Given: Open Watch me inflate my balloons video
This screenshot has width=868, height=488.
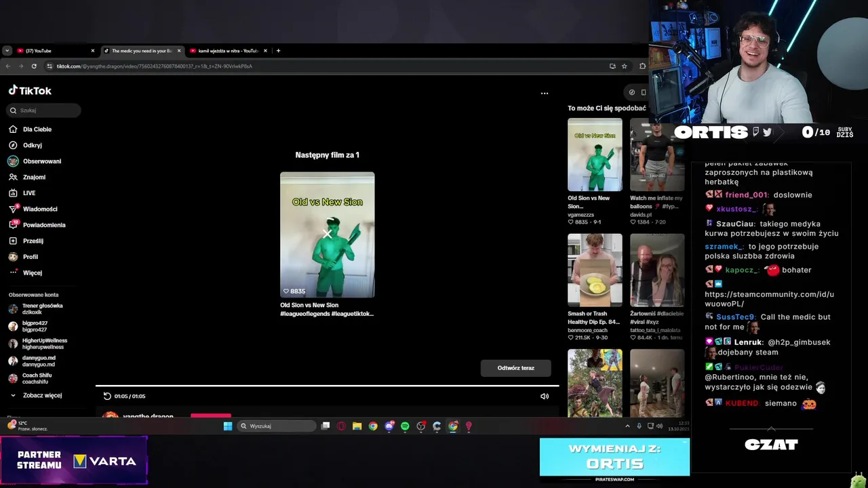Looking at the screenshot, I should [656, 155].
